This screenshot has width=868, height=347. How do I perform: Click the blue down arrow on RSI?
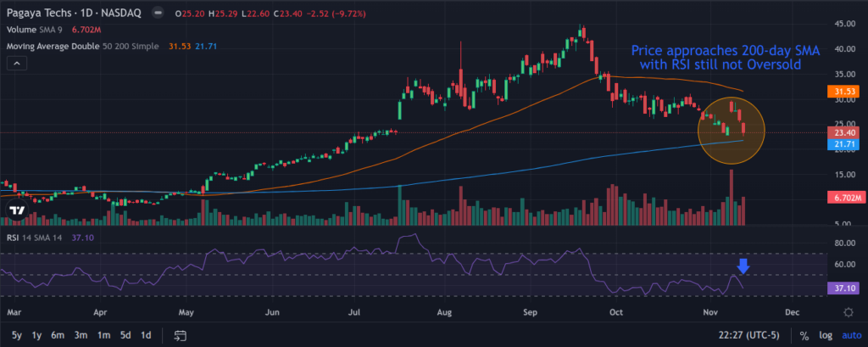coord(743,266)
